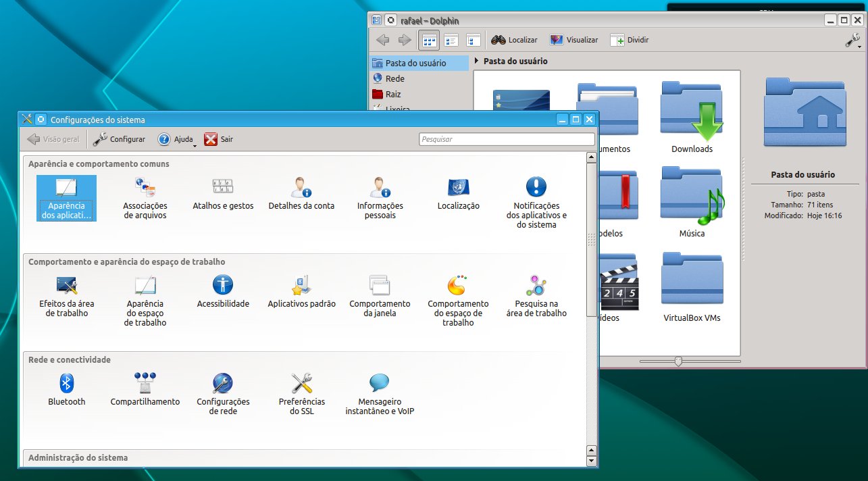The image size is (868, 481).
Task: Open Bluetooth settings
Action: click(x=66, y=390)
